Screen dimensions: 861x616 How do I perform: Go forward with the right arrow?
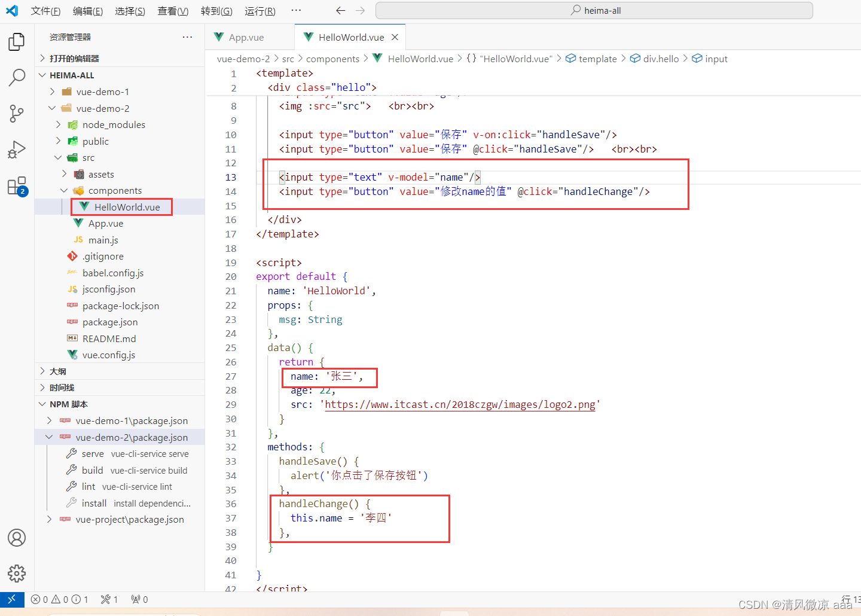[360, 11]
